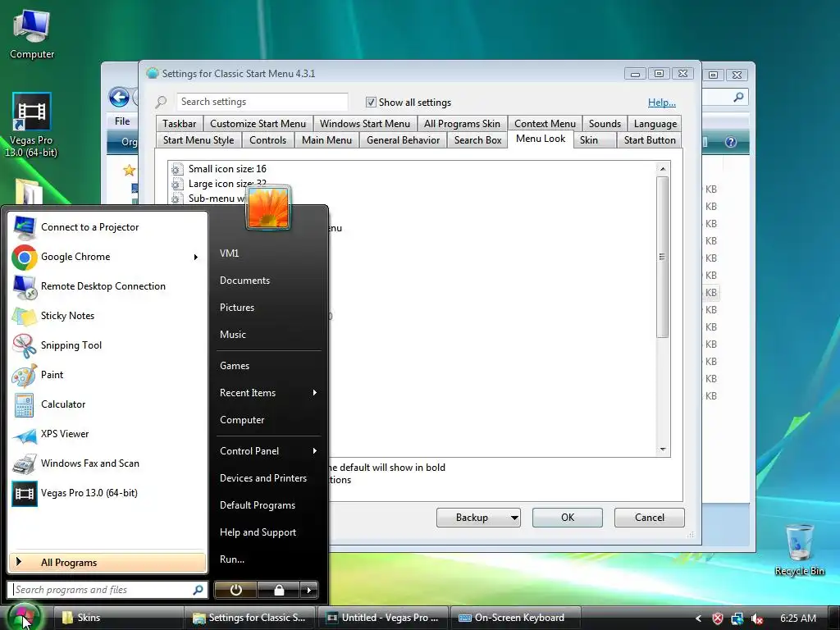Open the Main Menu tab
Image resolution: width=840 pixels, height=630 pixels.
pyautogui.click(x=326, y=139)
